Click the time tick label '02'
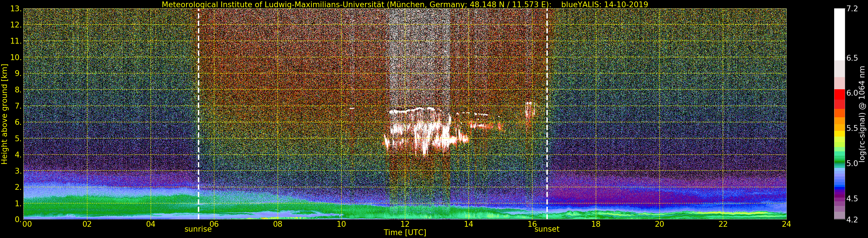The height and width of the screenshot is (238, 868). point(87,224)
